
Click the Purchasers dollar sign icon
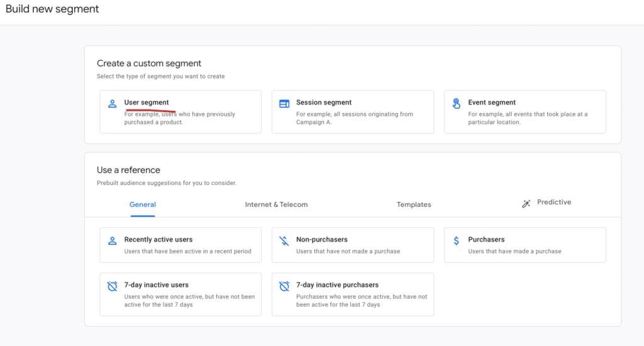pyautogui.click(x=456, y=241)
